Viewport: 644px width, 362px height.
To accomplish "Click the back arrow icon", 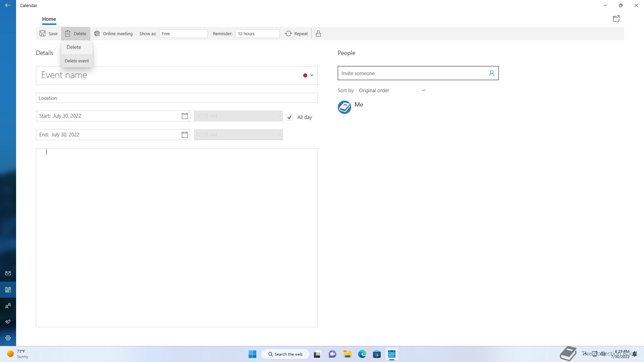I will click(x=8, y=5).
